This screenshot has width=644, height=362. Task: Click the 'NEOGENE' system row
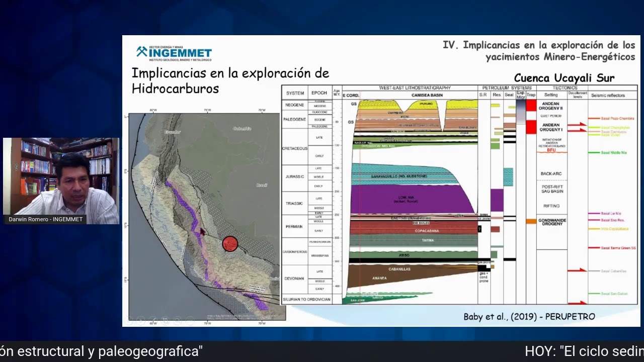[295, 106]
